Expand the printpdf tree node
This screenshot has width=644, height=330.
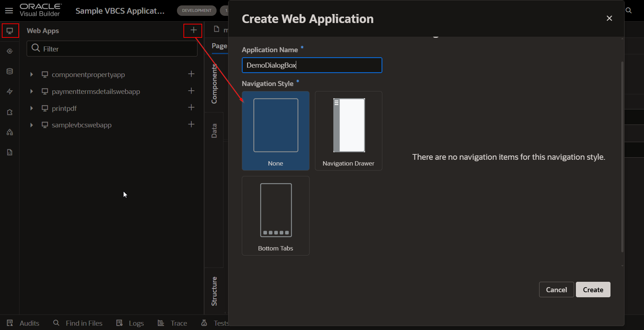pyautogui.click(x=32, y=108)
